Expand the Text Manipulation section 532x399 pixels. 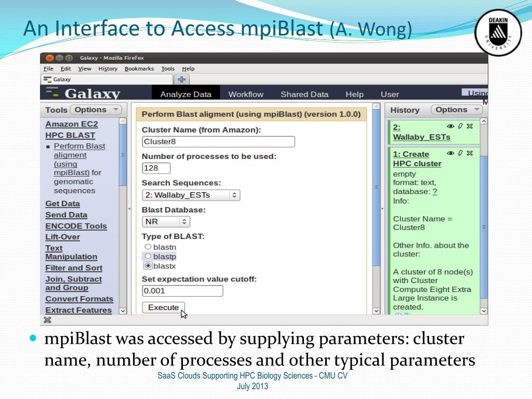click(71, 252)
